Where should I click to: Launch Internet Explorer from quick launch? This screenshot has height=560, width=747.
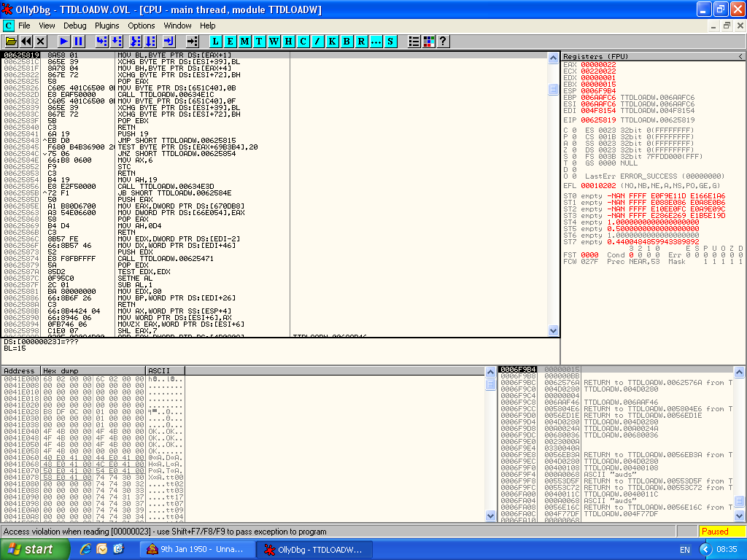point(85,549)
